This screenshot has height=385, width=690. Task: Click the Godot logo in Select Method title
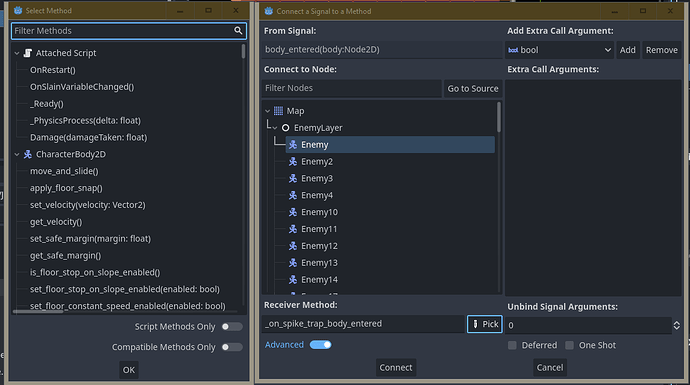tap(18, 11)
